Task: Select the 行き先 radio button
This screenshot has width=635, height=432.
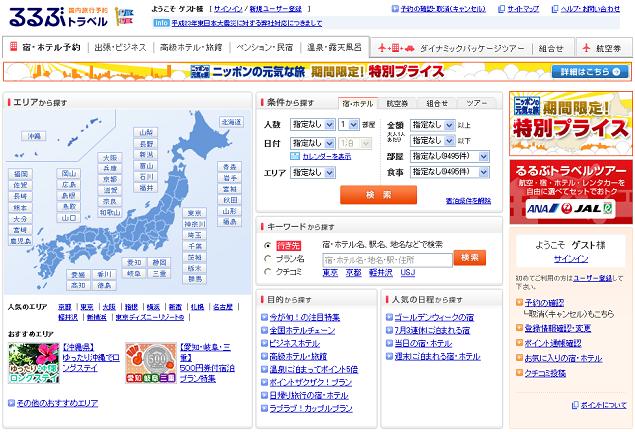Action: pos(267,245)
